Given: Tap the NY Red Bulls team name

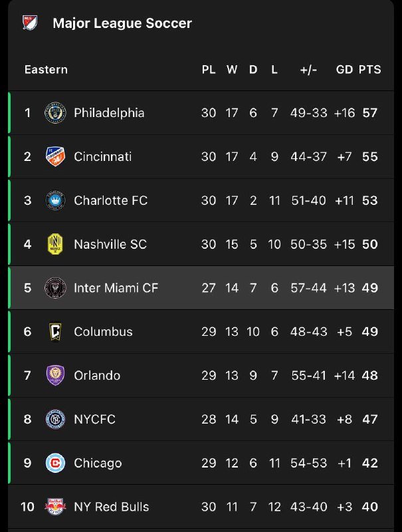Looking at the screenshot, I should (112, 507).
